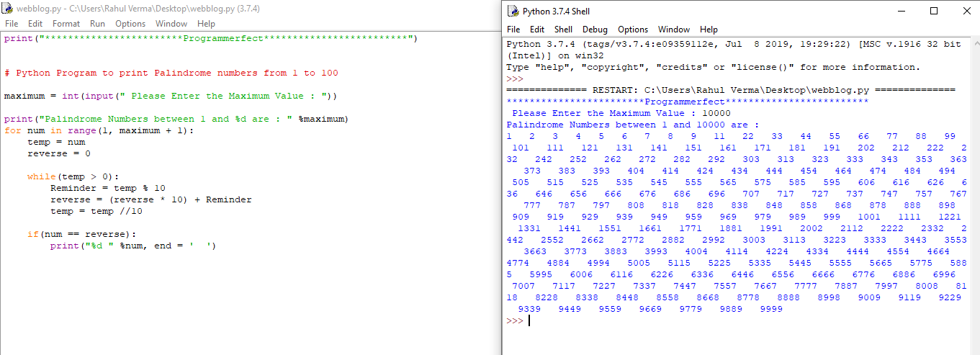The width and height of the screenshot is (980, 355).
Task: Open Shell menu in Python Shell
Action: click(564, 30)
